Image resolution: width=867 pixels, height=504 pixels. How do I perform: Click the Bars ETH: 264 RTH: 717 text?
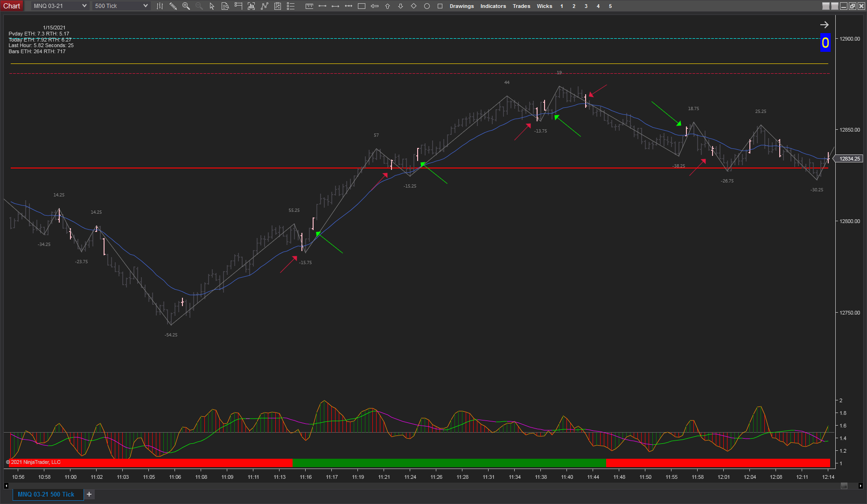37,51
